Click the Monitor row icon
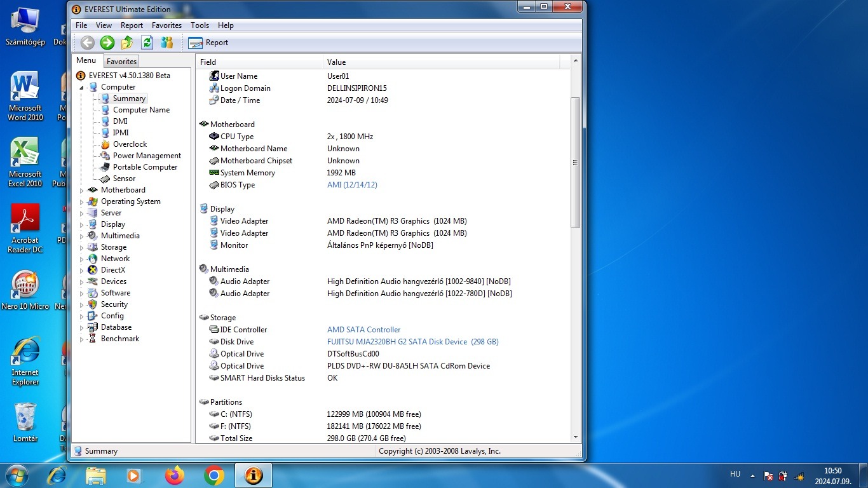The image size is (868, 488). point(214,245)
